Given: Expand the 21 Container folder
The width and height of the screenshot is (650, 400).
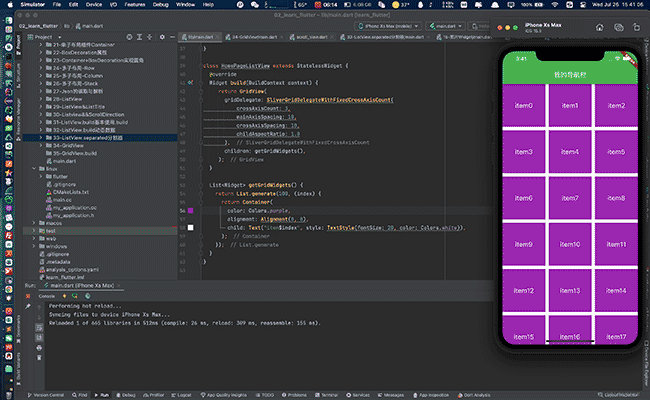Looking at the screenshot, I should coord(41,45).
